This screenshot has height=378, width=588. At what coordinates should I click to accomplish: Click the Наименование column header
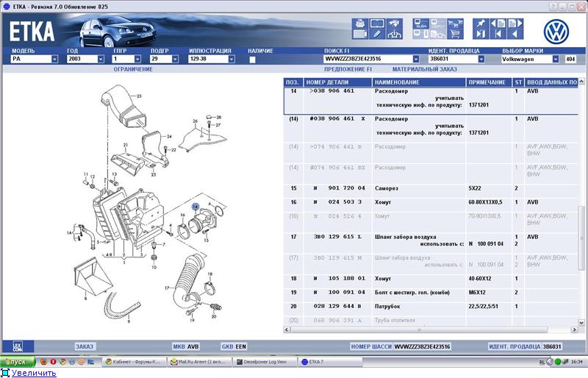(x=419, y=82)
